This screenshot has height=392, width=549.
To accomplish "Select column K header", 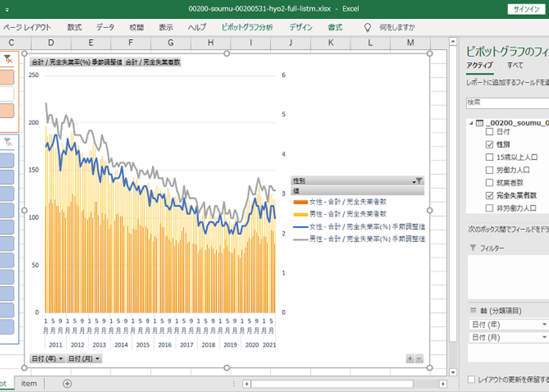I will pos(331,43).
